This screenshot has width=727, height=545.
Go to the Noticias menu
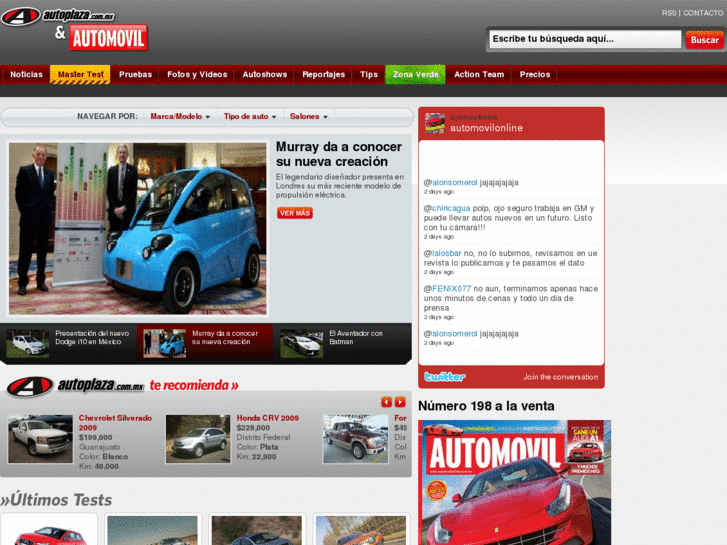pyautogui.click(x=26, y=74)
